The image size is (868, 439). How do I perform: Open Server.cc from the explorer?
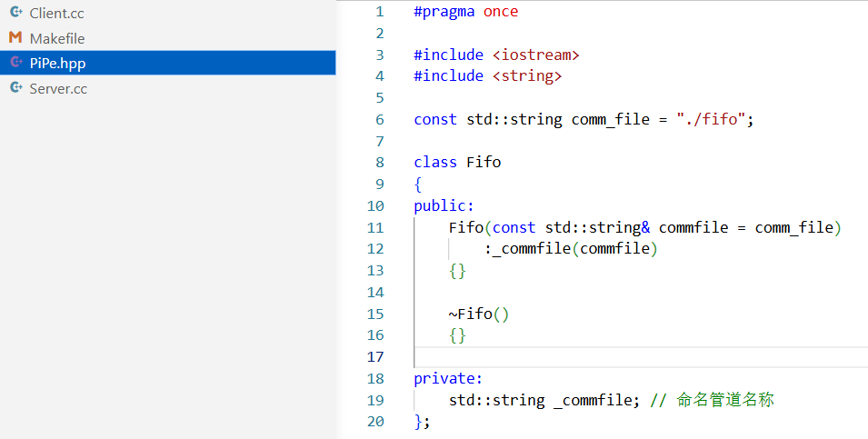click(x=168, y=88)
